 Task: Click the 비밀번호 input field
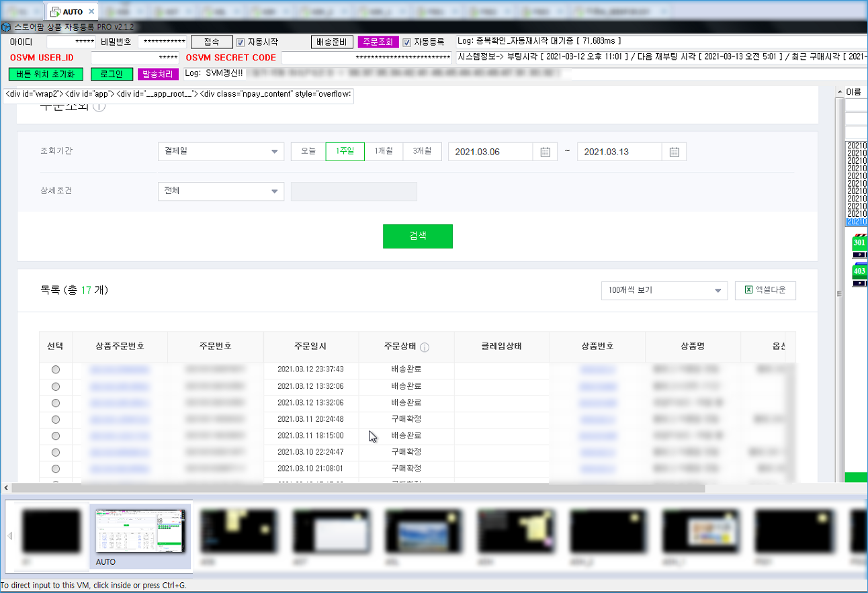pos(162,42)
